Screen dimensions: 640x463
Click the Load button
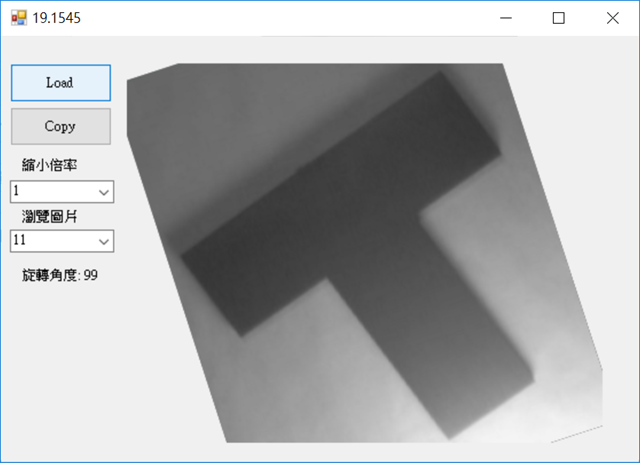(61, 83)
